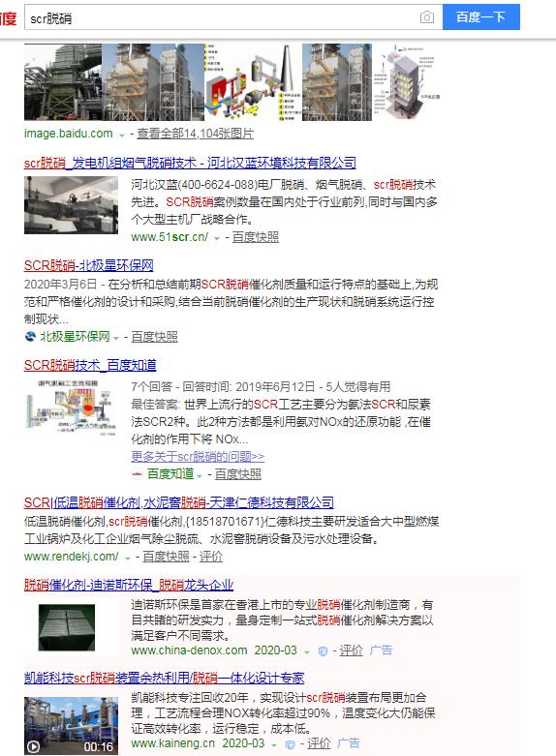Viewport: 556px width, 756px height.
Task: Open scr脱硝_发电机组烟气脱硝技术 result title
Action: [190, 163]
